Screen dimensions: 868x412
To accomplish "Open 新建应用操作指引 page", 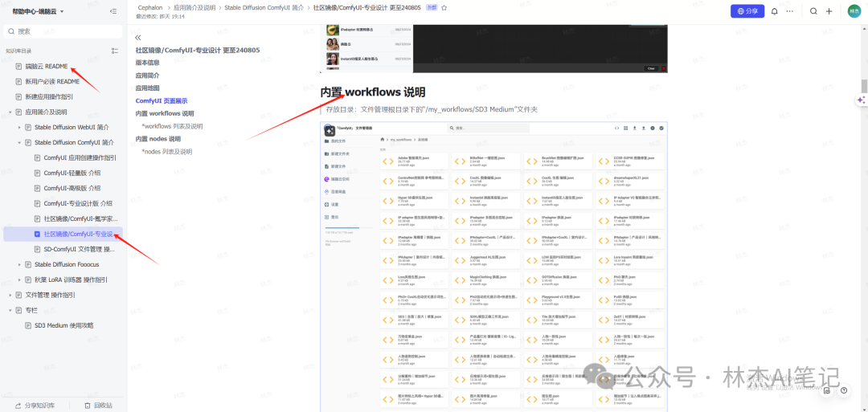I will tap(49, 97).
